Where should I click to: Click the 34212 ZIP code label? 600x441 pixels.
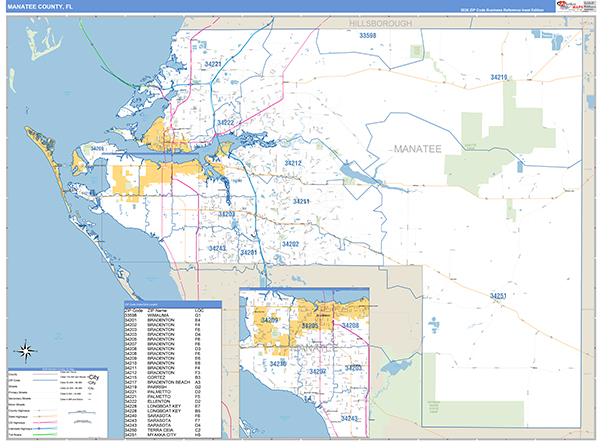click(292, 162)
